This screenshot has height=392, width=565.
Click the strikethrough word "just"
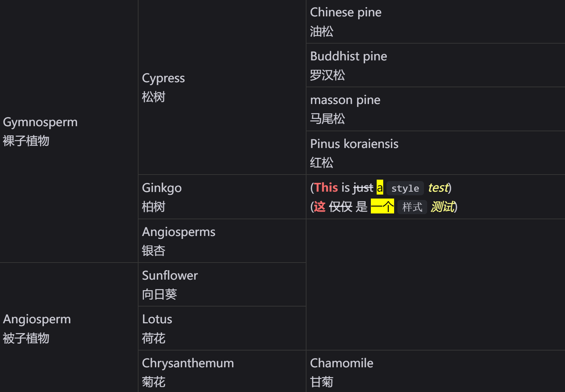tap(363, 188)
